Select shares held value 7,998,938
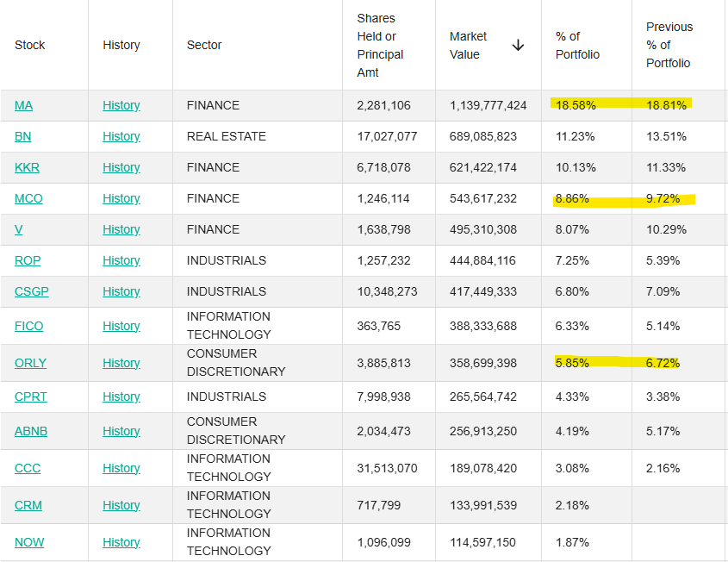Screen dimensions: 728x562 click(x=383, y=397)
